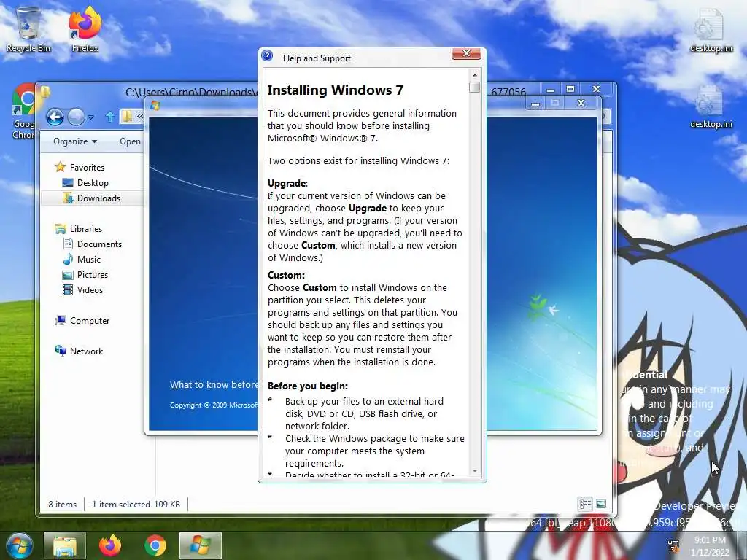Go up one folder level in Explorer
Viewport: 747px width, 560px height.
click(x=110, y=117)
